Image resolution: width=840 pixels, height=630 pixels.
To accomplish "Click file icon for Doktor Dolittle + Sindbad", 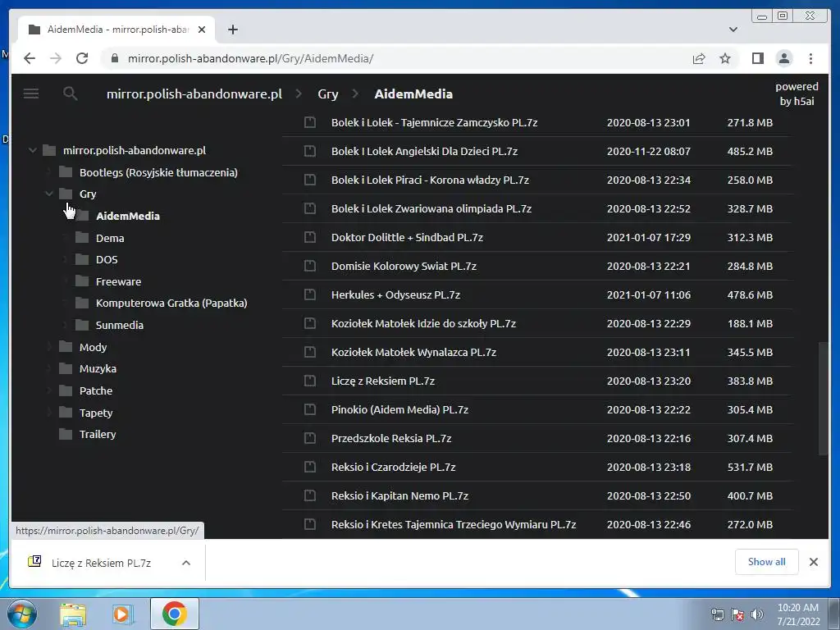I will (309, 237).
